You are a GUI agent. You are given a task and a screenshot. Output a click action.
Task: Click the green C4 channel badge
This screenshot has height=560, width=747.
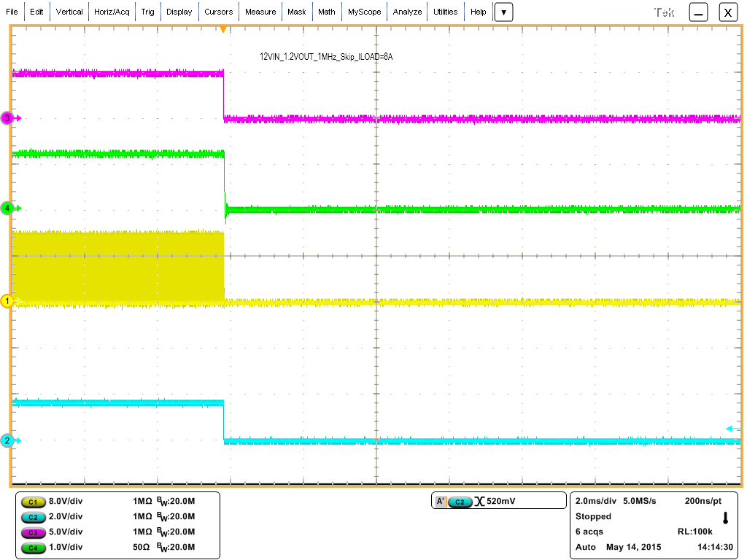tap(34, 548)
